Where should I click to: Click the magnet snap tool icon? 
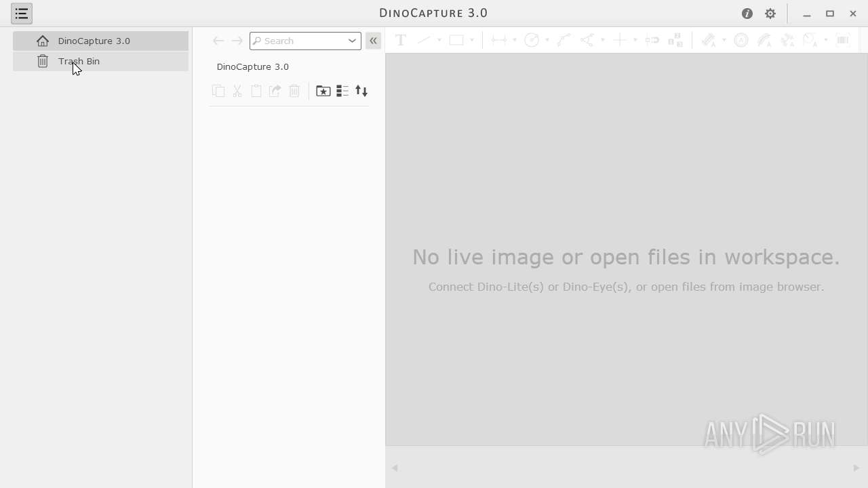(x=652, y=40)
